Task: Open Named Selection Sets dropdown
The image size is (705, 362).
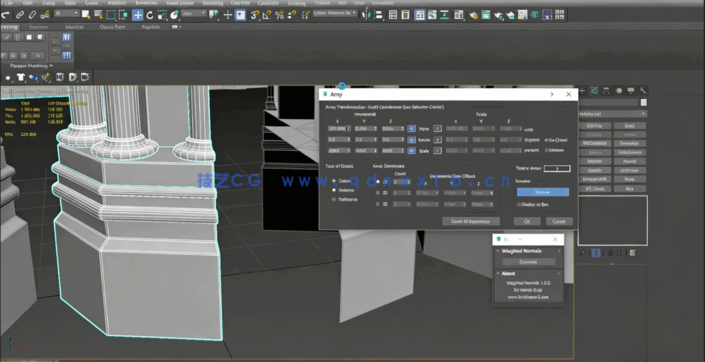Action: point(335,13)
